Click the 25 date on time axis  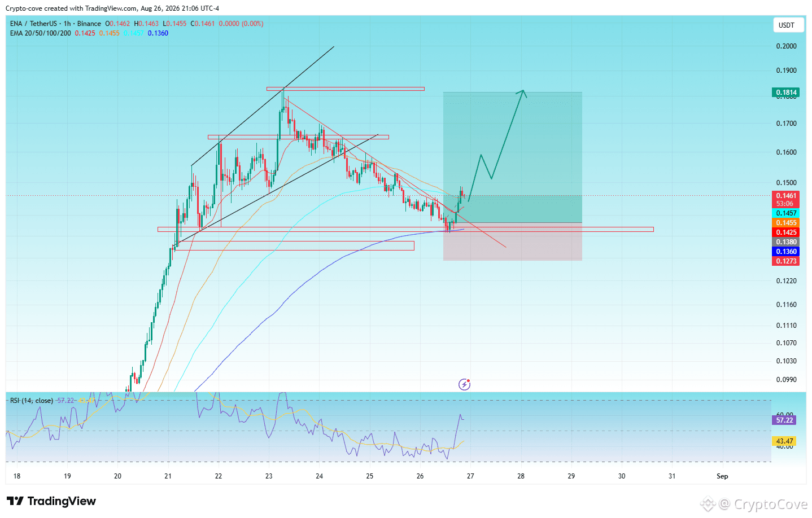370,476
